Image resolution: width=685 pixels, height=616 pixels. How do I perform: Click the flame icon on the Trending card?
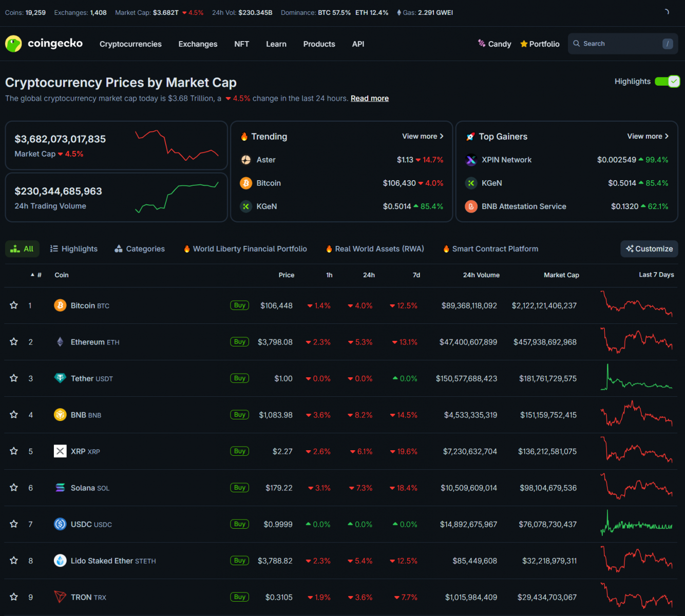(x=244, y=137)
